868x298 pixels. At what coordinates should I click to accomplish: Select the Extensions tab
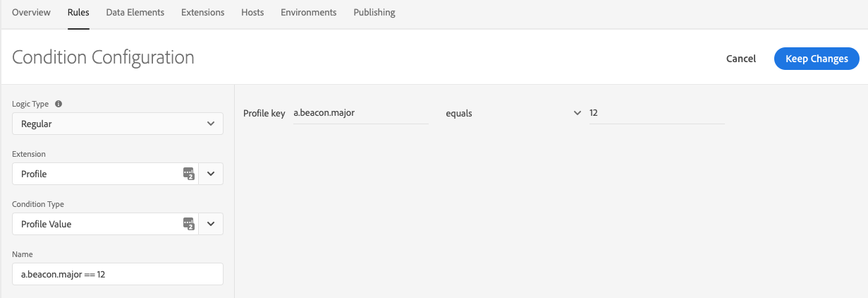pyautogui.click(x=203, y=13)
